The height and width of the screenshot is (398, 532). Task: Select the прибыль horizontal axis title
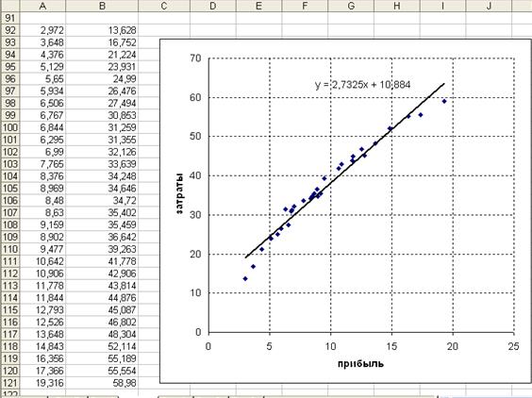360,364
